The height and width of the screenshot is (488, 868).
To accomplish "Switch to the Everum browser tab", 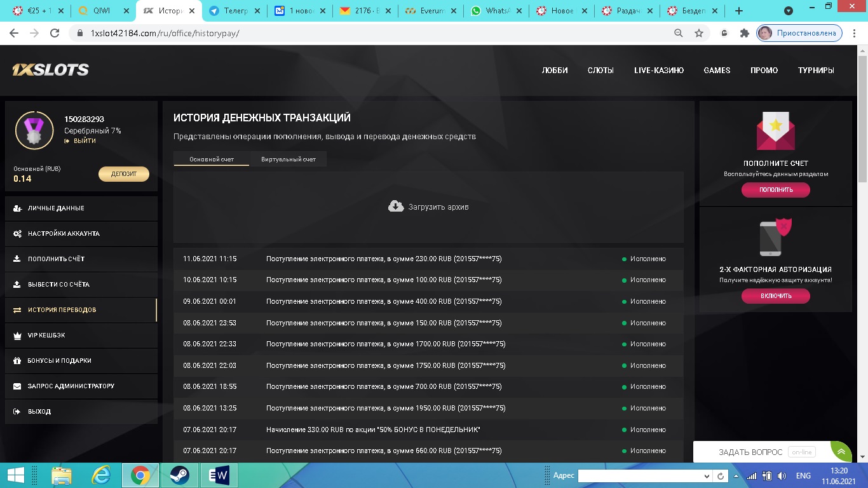I will point(431,11).
